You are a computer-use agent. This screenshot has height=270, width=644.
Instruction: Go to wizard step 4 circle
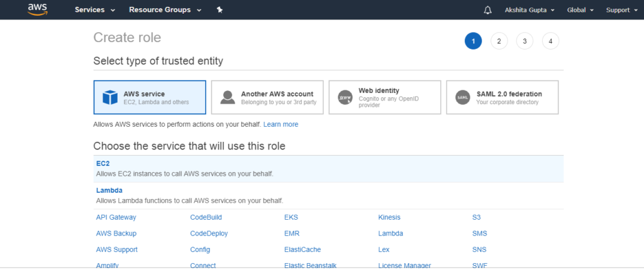coord(551,41)
